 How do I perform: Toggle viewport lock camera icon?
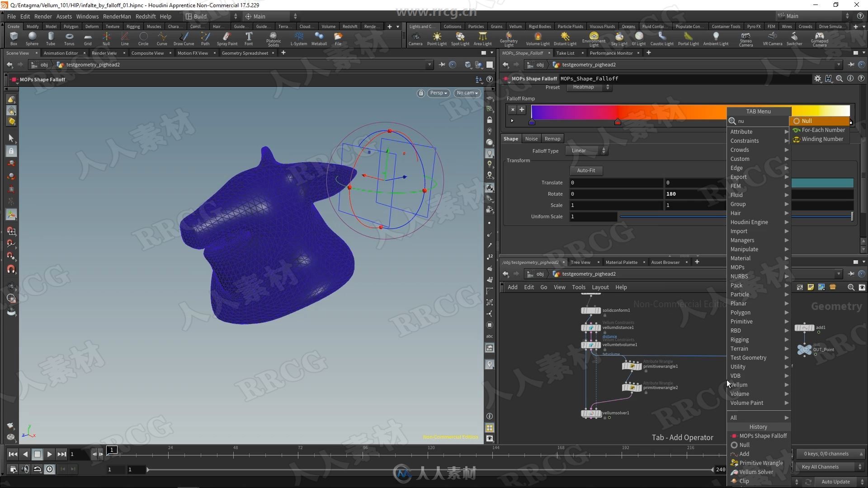421,93
